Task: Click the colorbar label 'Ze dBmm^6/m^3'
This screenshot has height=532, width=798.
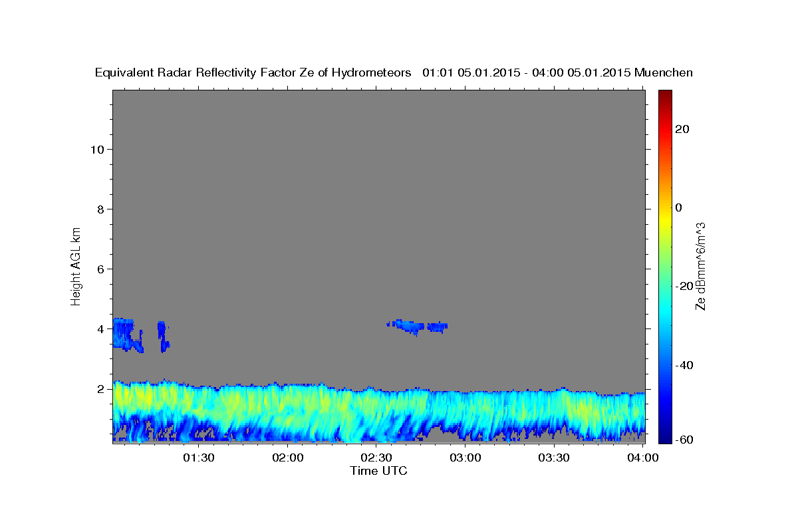Action: [700, 266]
